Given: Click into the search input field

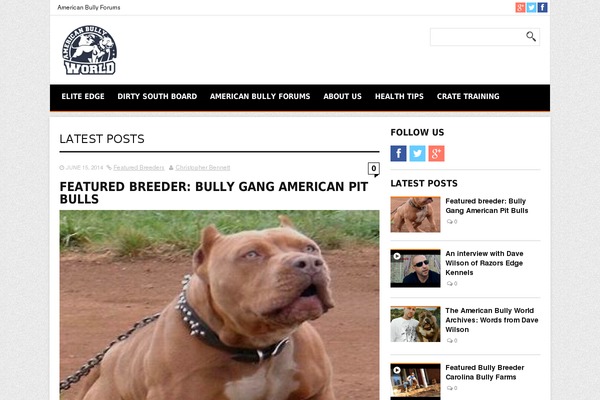Looking at the screenshot, I should tap(478, 37).
